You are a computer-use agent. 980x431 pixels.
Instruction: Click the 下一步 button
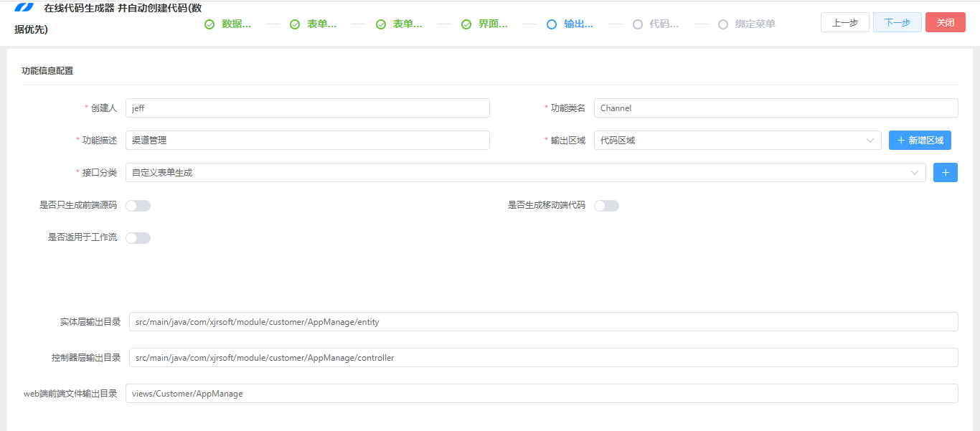pos(897,22)
